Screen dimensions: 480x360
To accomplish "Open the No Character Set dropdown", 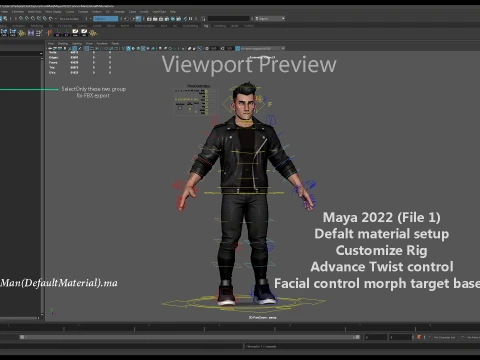I will (443, 337).
